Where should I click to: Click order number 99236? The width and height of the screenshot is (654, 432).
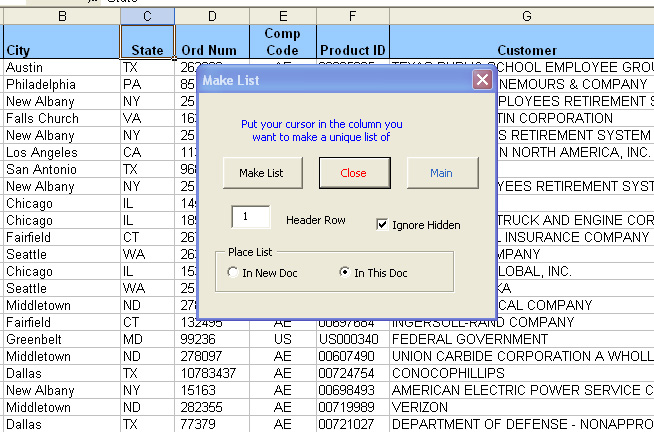(x=212, y=339)
